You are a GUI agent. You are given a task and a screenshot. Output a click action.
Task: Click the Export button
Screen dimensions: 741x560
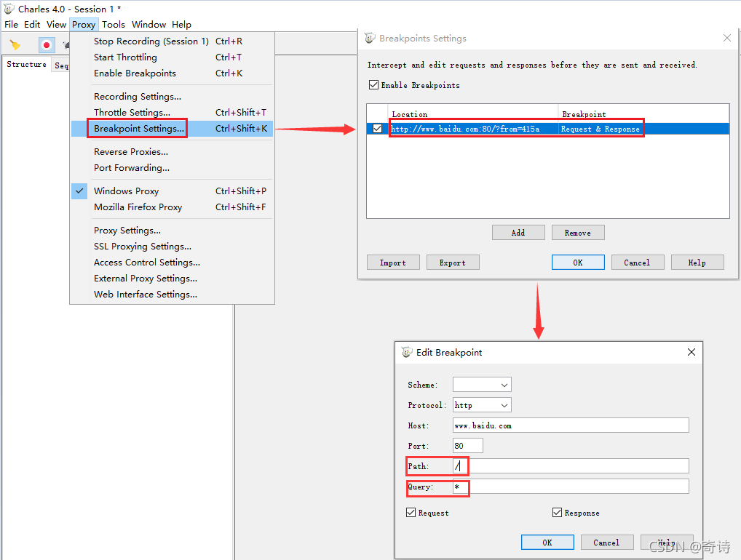click(453, 263)
